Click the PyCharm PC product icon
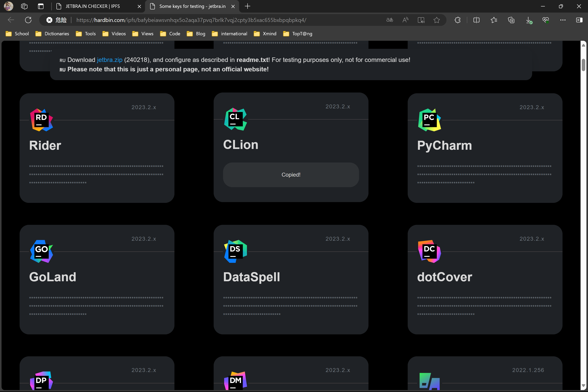The width and height of the screenshot is (588, 392). pos(429,120)
